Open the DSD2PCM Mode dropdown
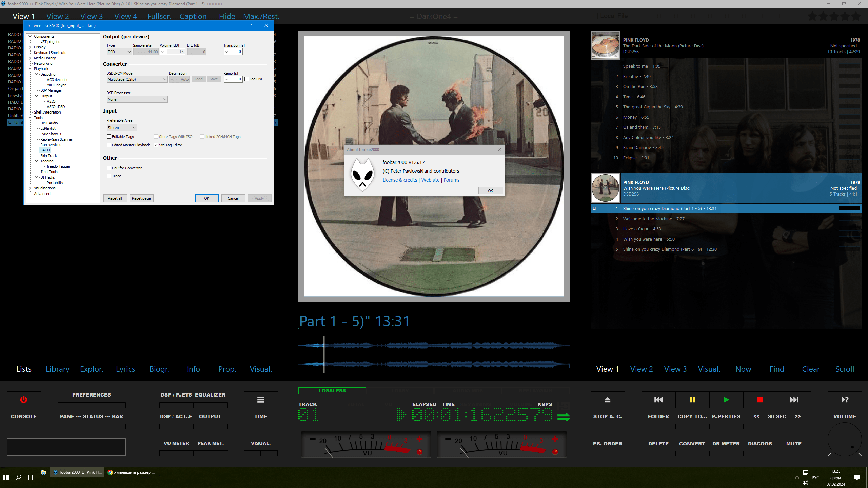This screenshot has width=868, height=488. pyautogui.click(x=137, y=79)
